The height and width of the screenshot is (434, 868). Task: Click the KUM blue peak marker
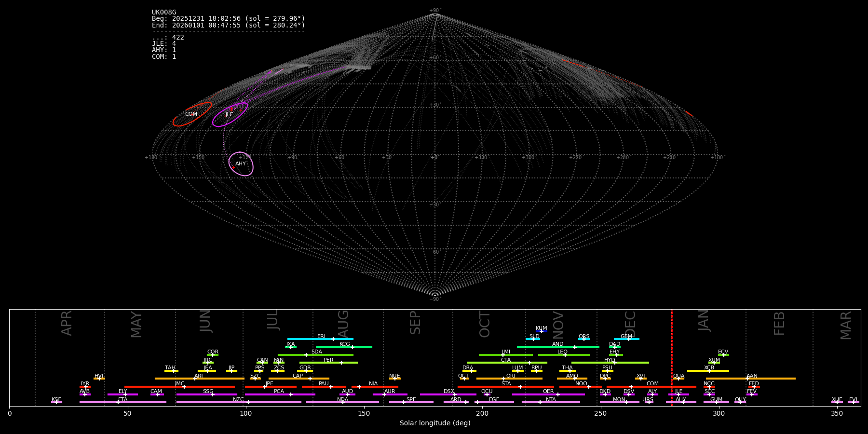coord(541,331)
